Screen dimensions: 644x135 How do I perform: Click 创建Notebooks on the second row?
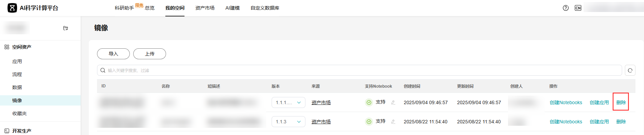click(x=566, y=122)
